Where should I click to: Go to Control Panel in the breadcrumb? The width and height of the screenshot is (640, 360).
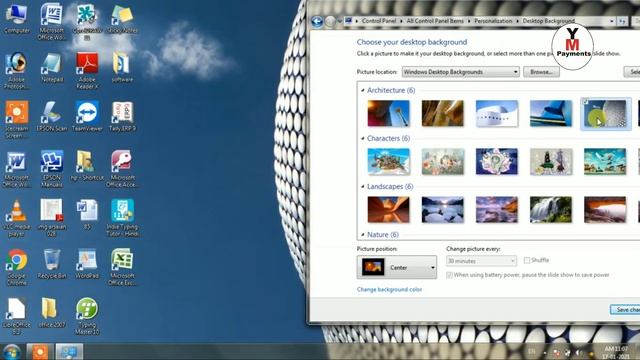[379, 21]
